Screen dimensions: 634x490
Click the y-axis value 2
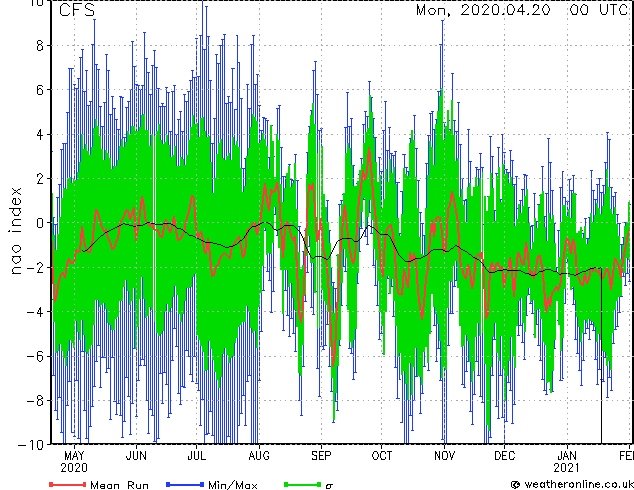click(40, 179)
